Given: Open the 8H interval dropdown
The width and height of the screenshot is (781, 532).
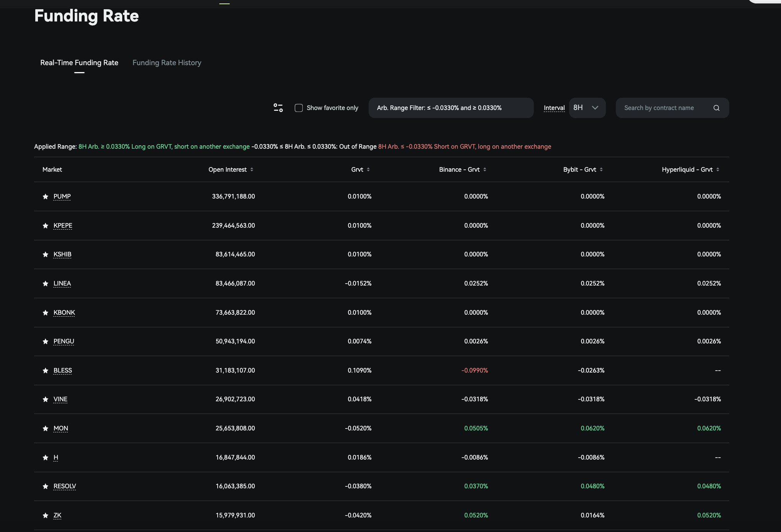Looking at the screenshot, I should coord(587,108).
